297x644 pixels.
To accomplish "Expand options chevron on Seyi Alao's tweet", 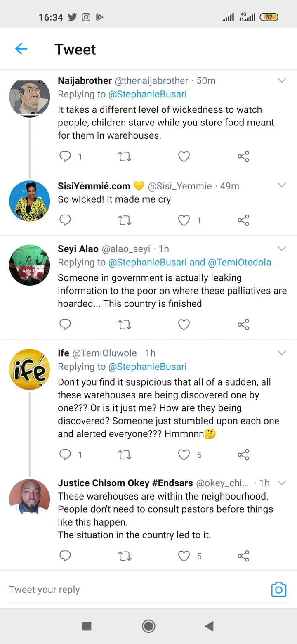I will 282,249.
